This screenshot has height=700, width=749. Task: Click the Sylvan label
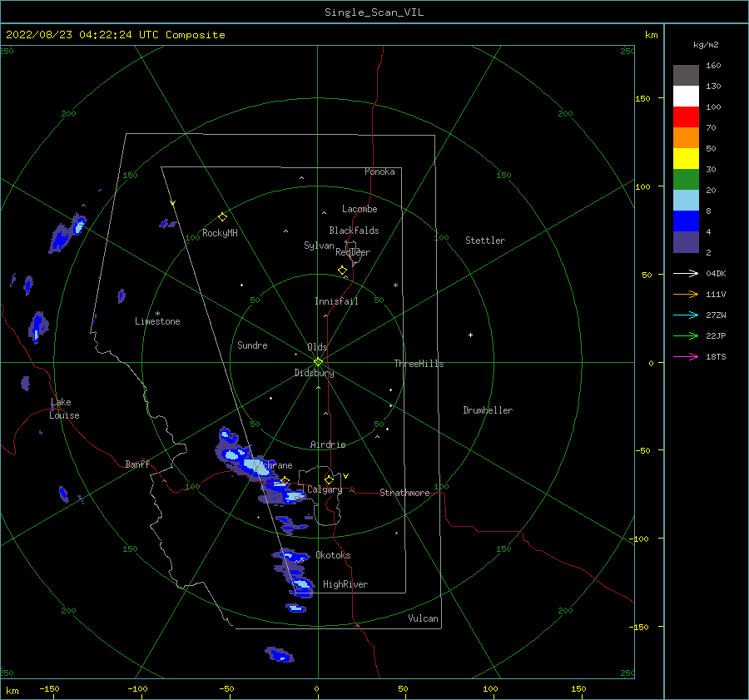coord(319,246)
